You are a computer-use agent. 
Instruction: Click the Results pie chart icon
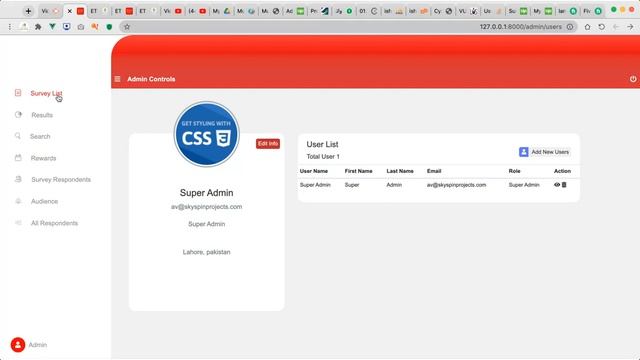pos(18,115)
